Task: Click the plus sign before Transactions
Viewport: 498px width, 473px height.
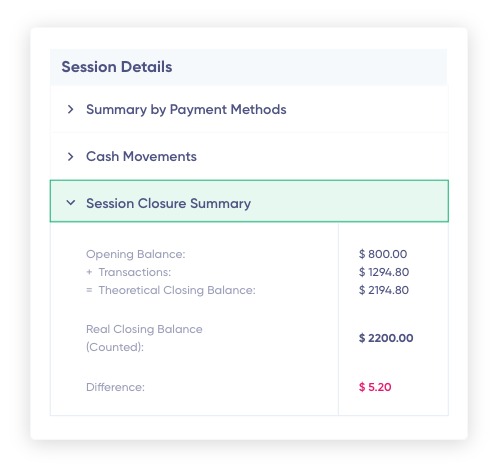Action: tap(89, 272)
